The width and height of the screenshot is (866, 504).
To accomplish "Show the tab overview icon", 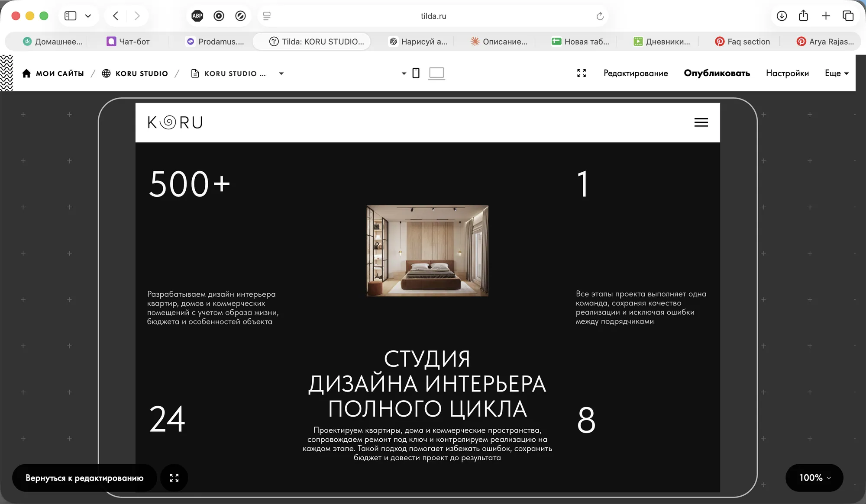I will [848, 16].
